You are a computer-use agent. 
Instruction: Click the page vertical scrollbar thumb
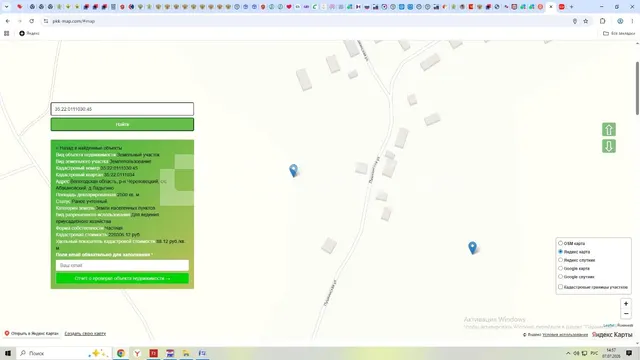637,88
